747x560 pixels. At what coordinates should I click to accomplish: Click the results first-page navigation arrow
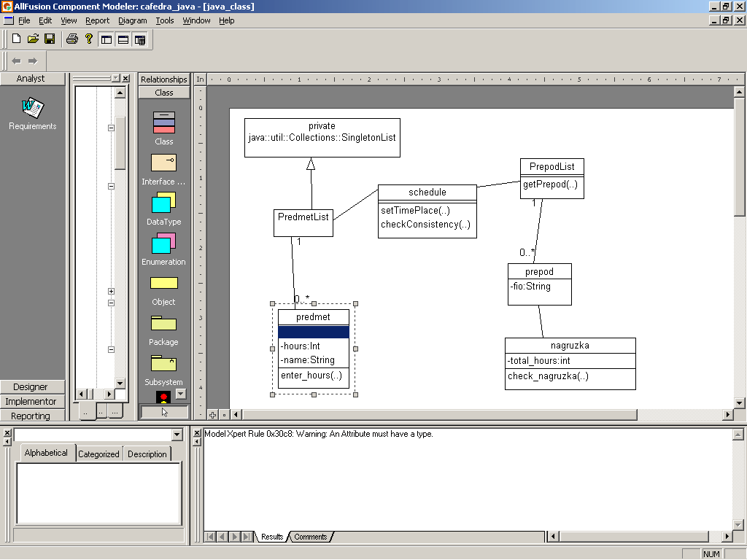210,537
